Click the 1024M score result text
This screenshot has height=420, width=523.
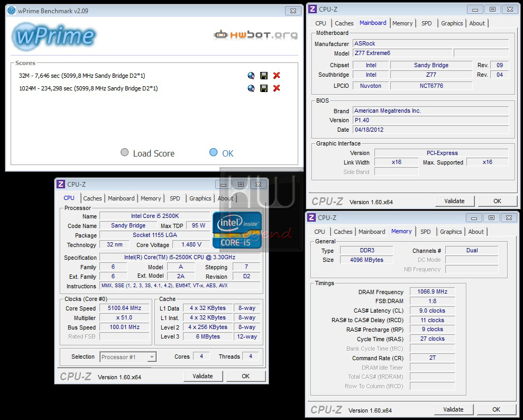pos(88,88)
